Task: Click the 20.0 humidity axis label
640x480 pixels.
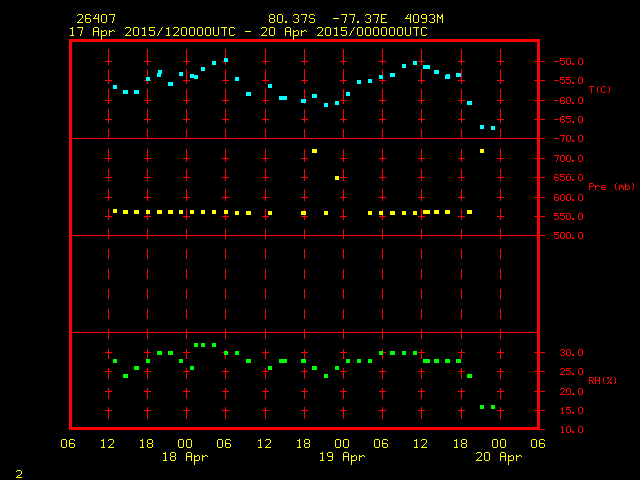Action: (x=571, y=392)
